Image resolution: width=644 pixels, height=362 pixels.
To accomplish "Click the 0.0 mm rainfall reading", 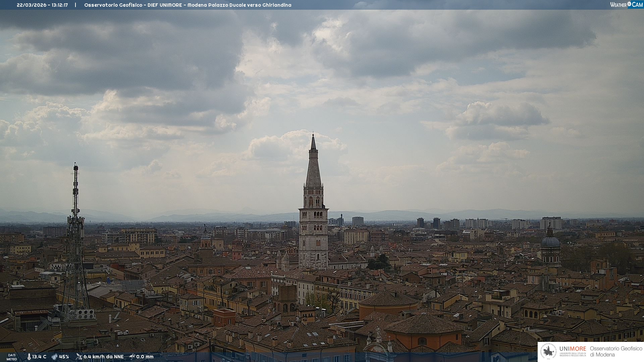I will click(145, 357).
